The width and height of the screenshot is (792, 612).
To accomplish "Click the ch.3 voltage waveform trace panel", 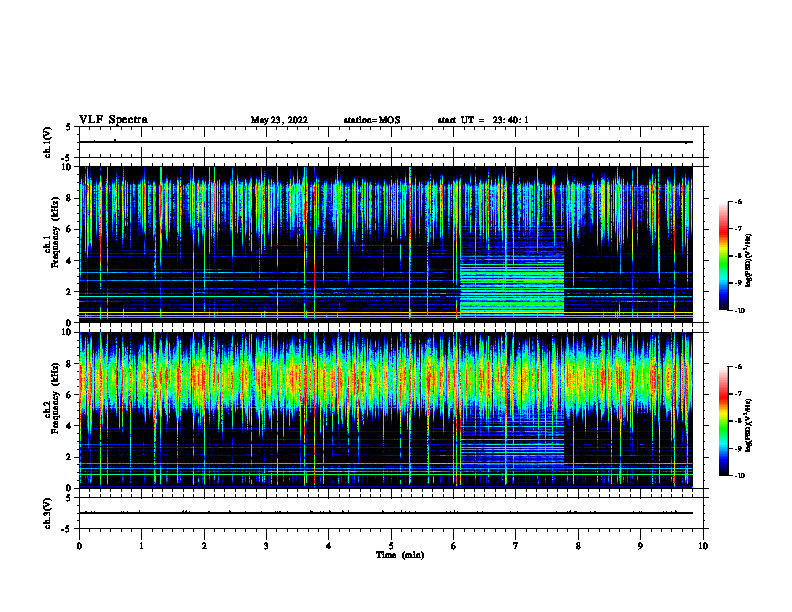I will 390,513.
